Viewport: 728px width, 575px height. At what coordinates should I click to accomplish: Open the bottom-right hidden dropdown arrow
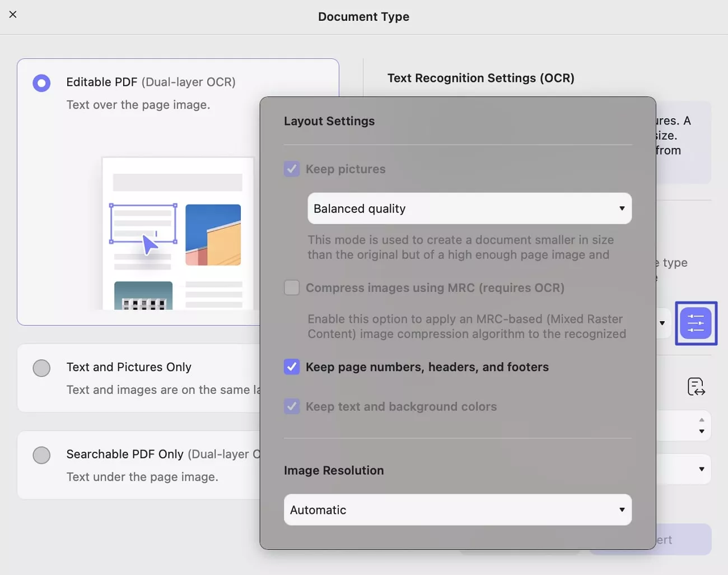(702, 469)
